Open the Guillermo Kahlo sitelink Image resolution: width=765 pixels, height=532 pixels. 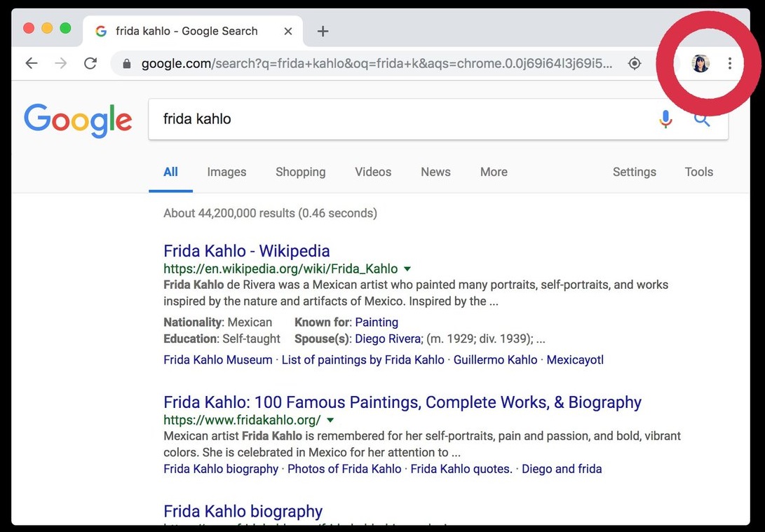(x=495, y=360)
